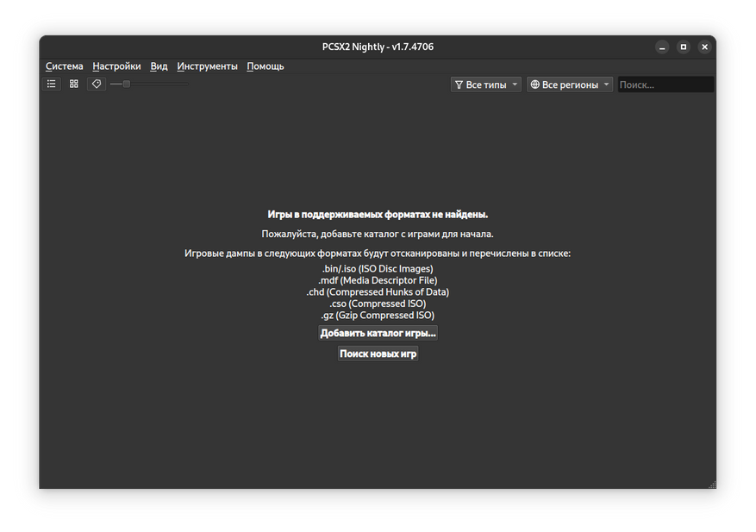Open the Настройки menu

point(116,66)
